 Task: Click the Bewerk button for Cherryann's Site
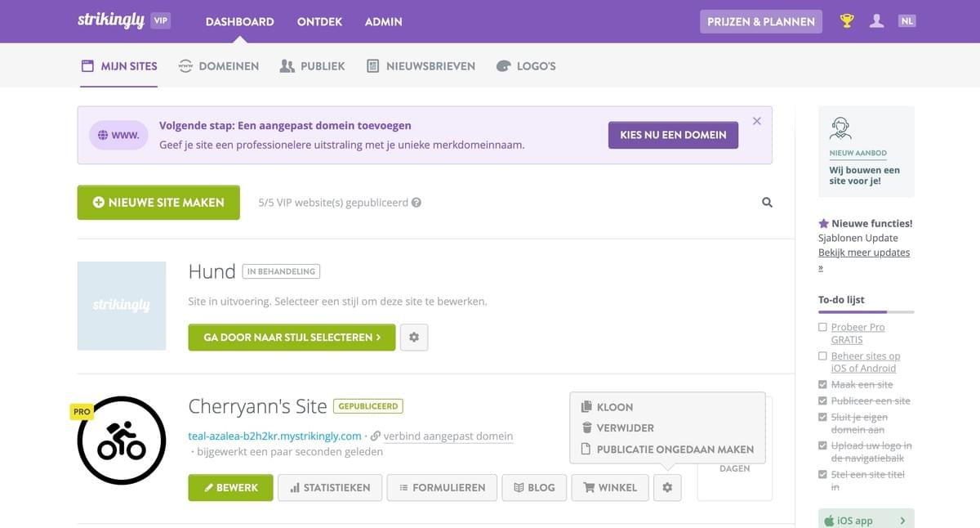pos(230,487)
